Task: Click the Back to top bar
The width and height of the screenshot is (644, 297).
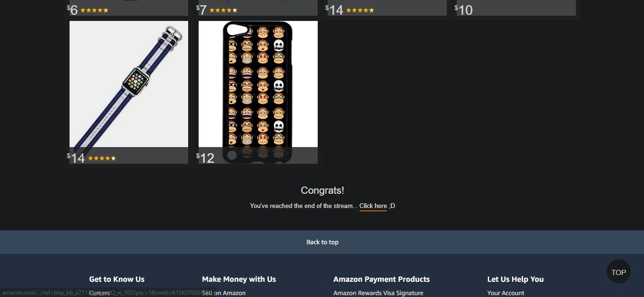Action: click(322, 242)
